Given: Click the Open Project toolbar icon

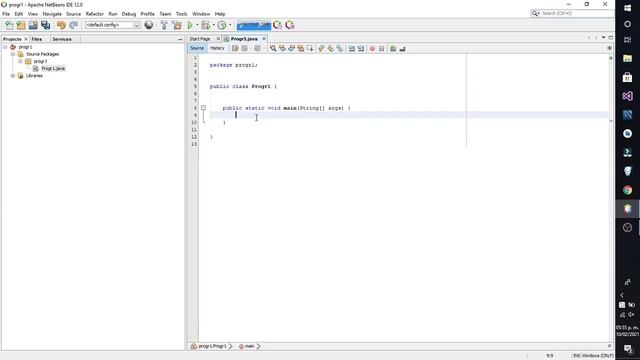Looking at the screenshot, I should click(x=33, y=25).
